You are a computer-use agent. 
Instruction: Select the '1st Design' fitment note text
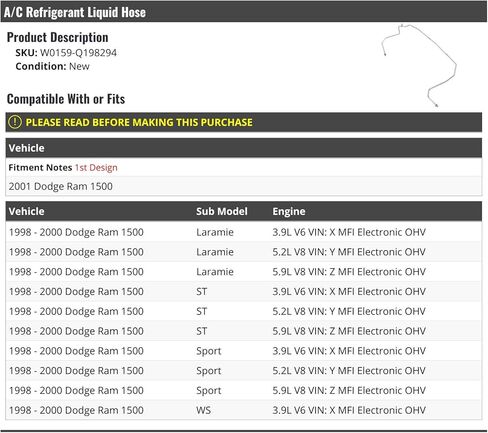click(96, 168)
